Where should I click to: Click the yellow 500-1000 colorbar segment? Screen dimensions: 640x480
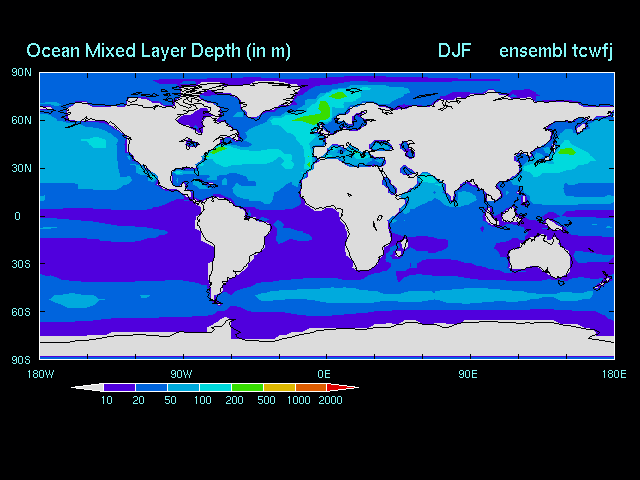click(279, 387)
